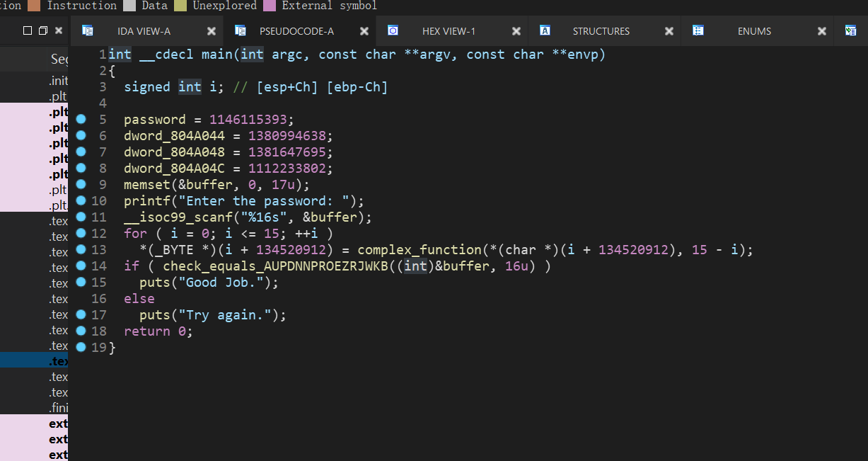Click the "Good Job." string

(221, 282)
